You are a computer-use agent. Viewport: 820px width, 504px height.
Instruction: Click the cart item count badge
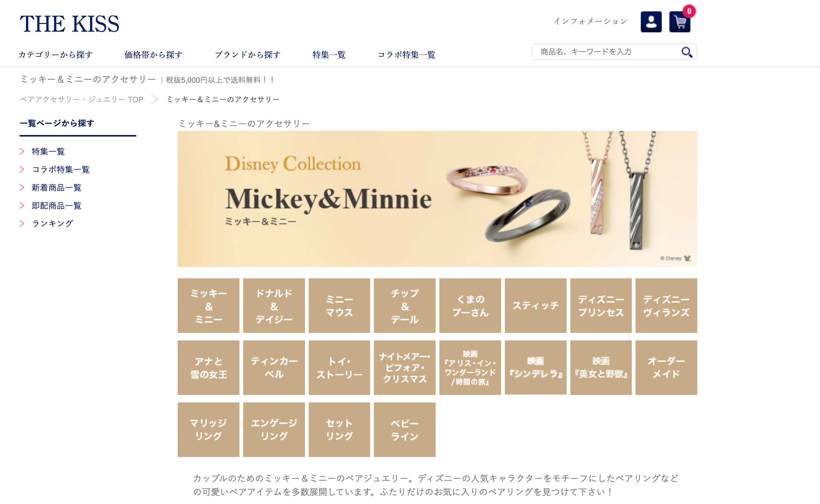coord(689,11)
